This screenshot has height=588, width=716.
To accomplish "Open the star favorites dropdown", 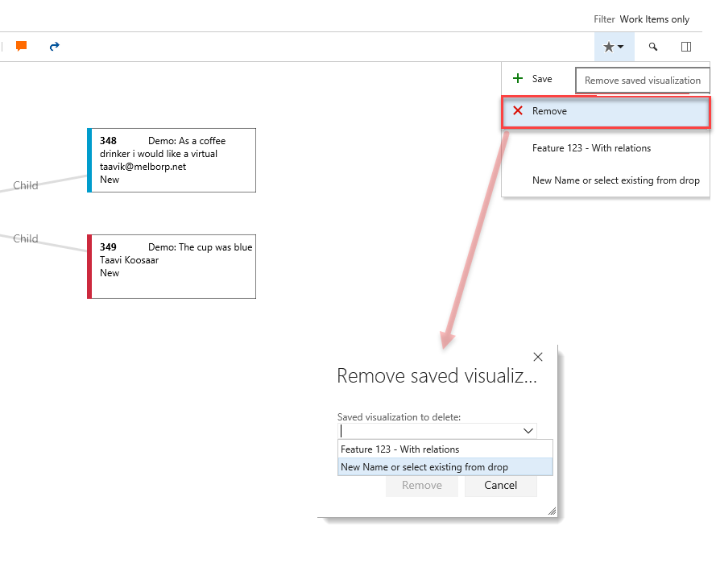I will pos(614,47).
